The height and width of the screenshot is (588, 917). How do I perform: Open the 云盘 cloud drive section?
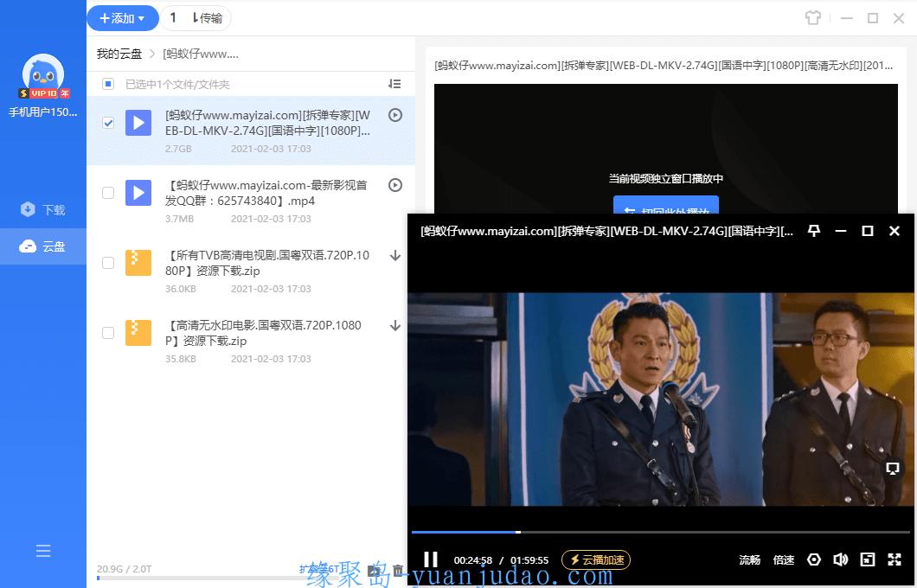42,246
